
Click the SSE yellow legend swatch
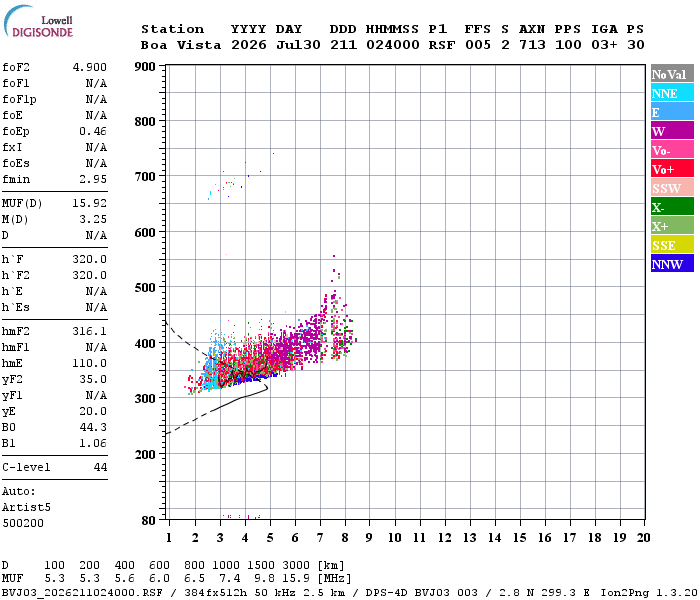pyautogui.click(x=672, y=245)
